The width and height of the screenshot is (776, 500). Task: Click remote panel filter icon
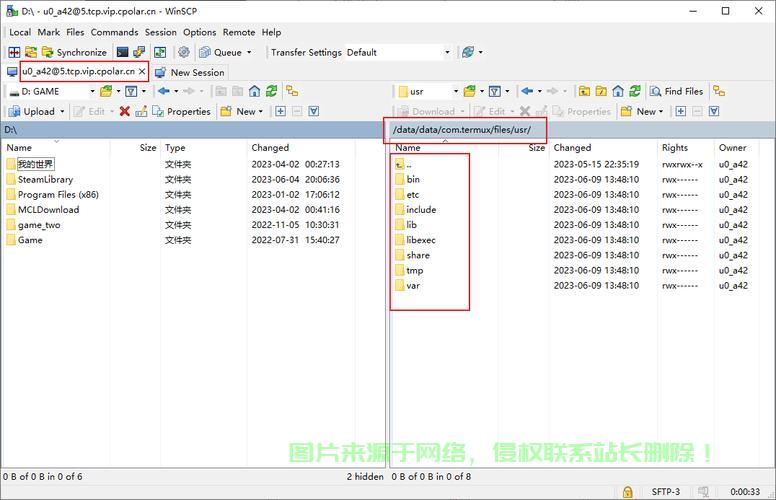tap(494, 91)
